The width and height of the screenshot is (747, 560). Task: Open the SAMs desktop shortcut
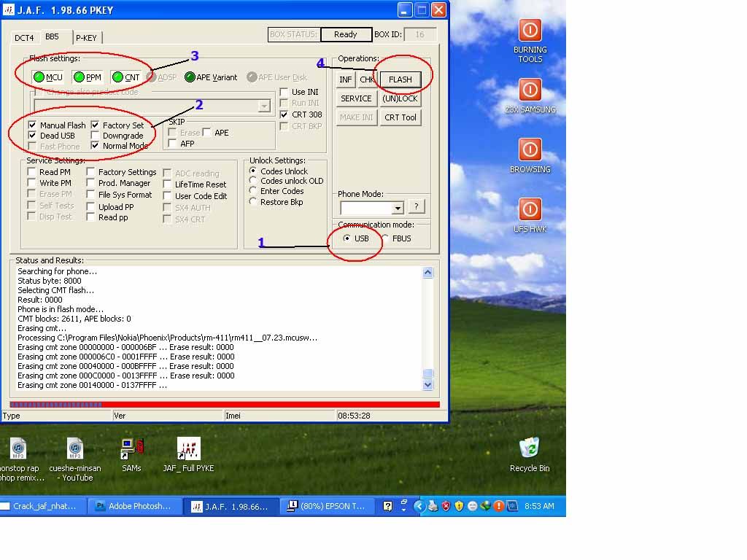pyautogui.click(x=131, y=448)
